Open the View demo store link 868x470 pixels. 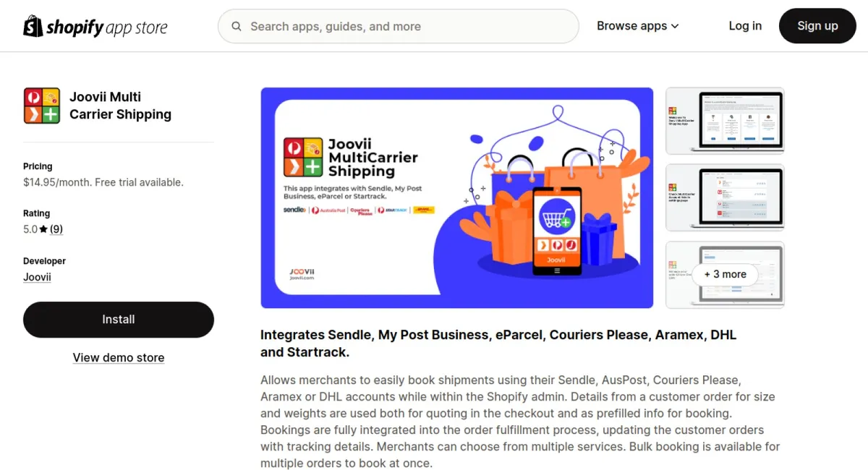click(x=119, y=358)
